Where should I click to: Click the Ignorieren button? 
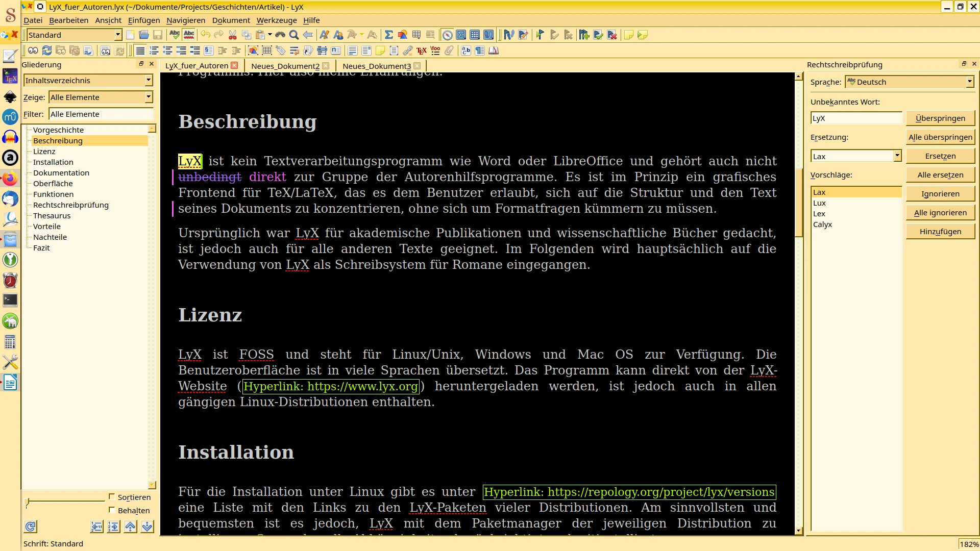tap(940, 193)
